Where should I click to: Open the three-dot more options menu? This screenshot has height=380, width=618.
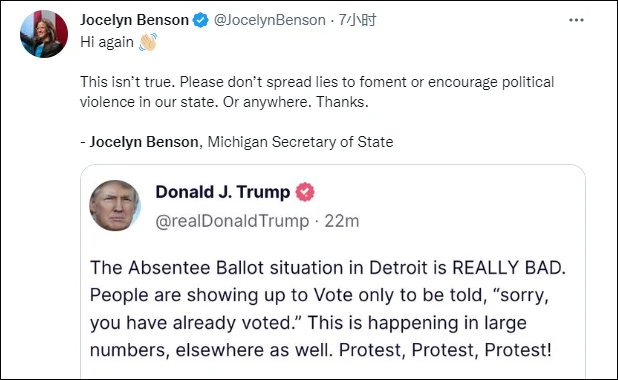(576, 20)
